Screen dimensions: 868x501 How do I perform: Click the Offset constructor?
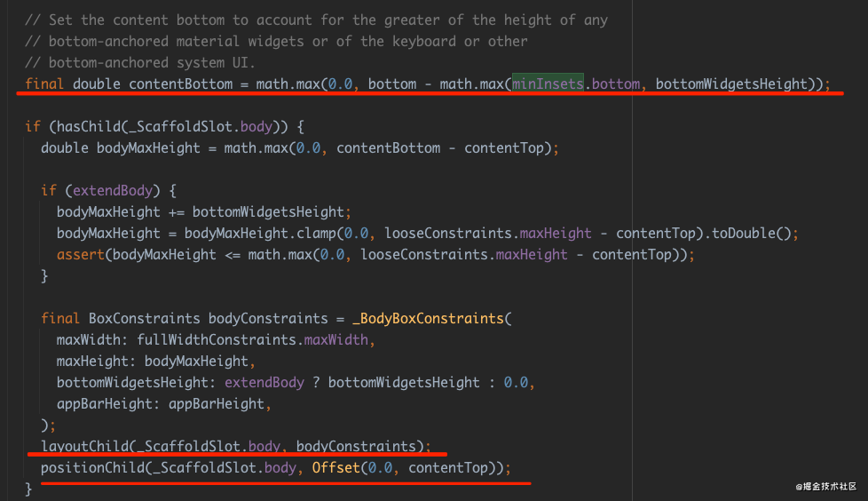[336, 468]
